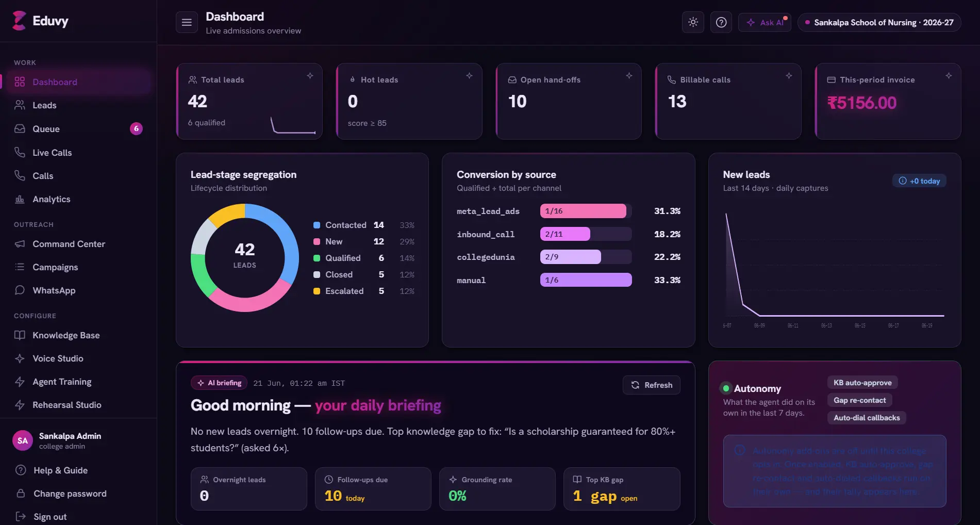Select Escalated in the stage legend
This screenshot has width=980, height=525.
[364, 291]
